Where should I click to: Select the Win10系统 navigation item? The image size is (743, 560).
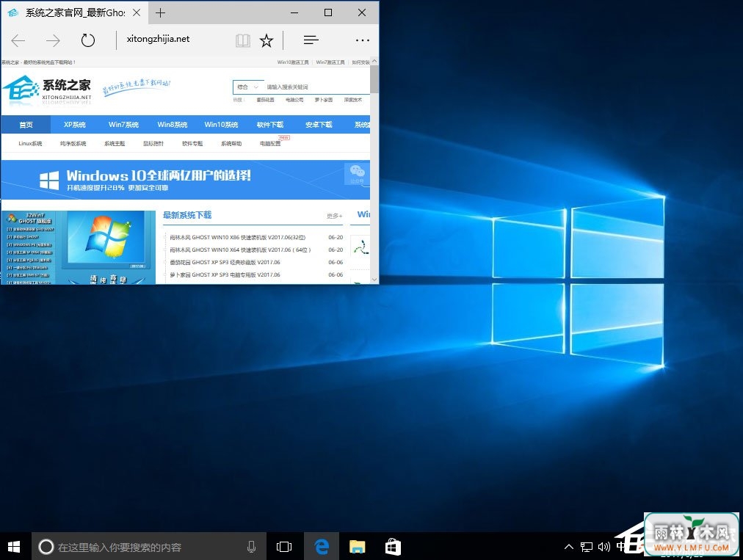pyautogui.click(x=221, y=125)
